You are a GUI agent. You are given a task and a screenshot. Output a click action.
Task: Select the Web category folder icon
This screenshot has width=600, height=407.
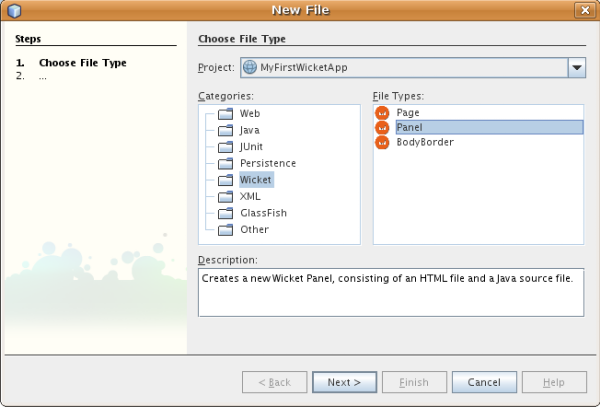click(x=225, y=114)
